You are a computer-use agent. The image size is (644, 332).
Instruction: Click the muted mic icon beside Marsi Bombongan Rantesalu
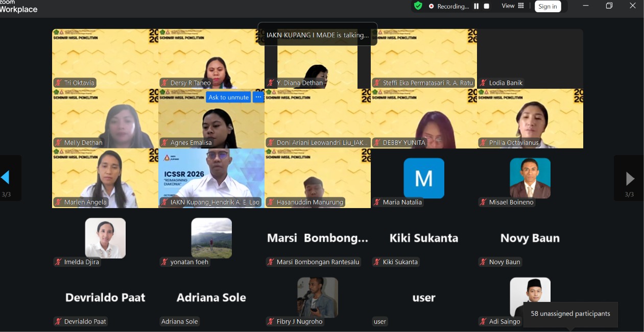point(271,262)
